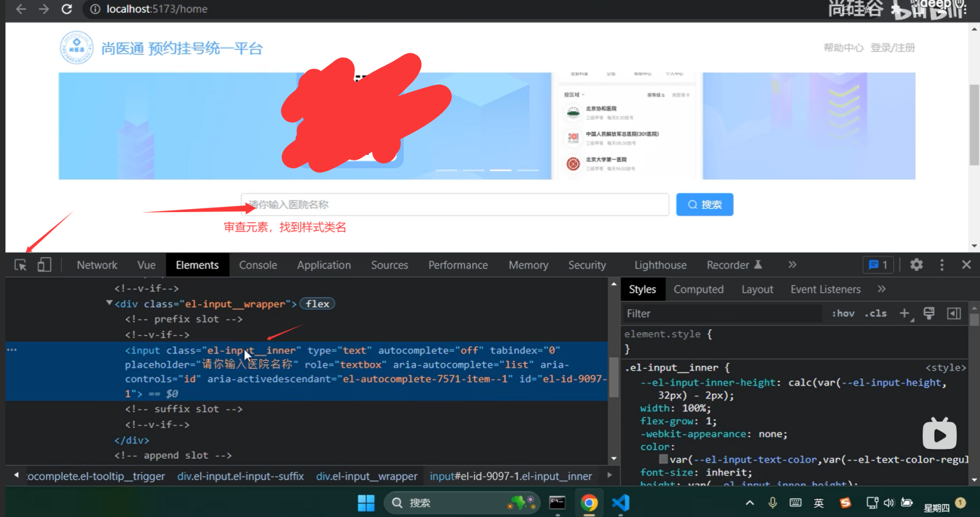Close the DevTools panel

point(966,265)
